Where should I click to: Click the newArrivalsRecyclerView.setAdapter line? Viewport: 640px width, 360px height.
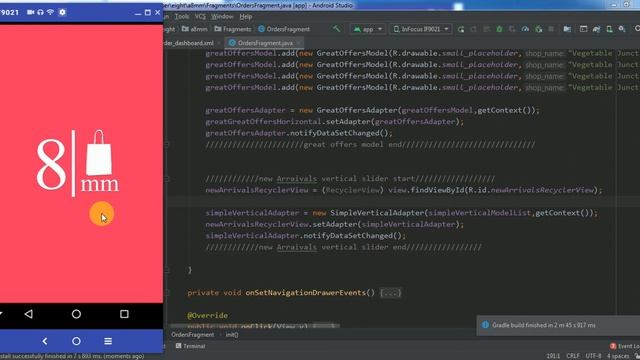[x=334, y=224]
